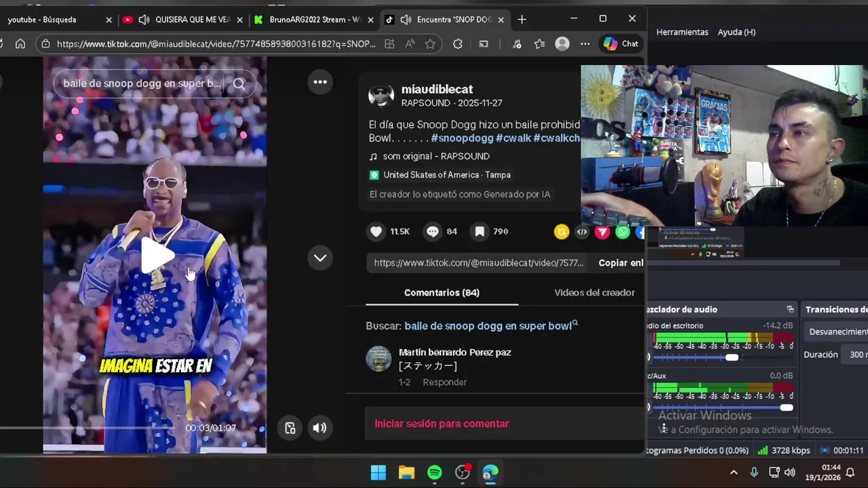Open the taskbar volume speaker icon
Viewport: 868px width, 488px height.
[x=790, y=472]
